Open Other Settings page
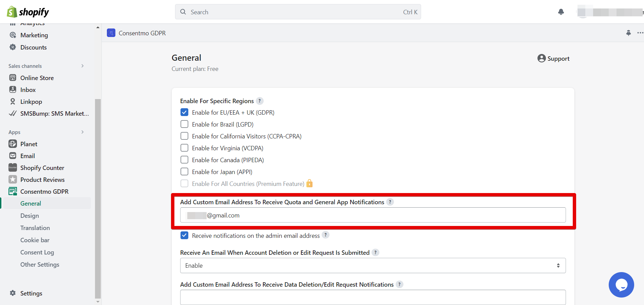 tap(40, 265)
